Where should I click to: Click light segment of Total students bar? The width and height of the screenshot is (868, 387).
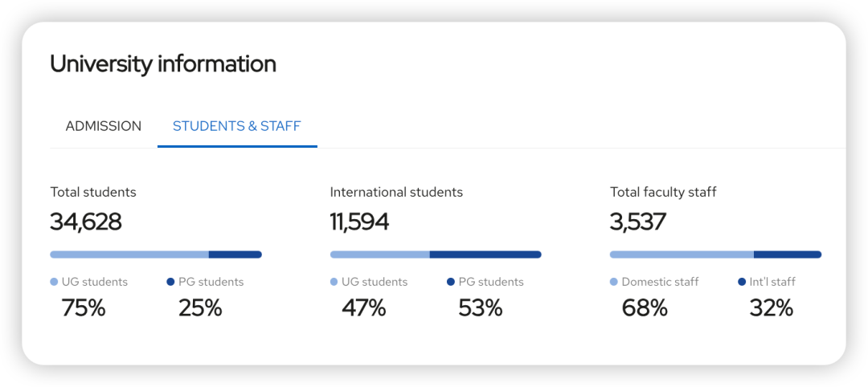tap(129, 255)
